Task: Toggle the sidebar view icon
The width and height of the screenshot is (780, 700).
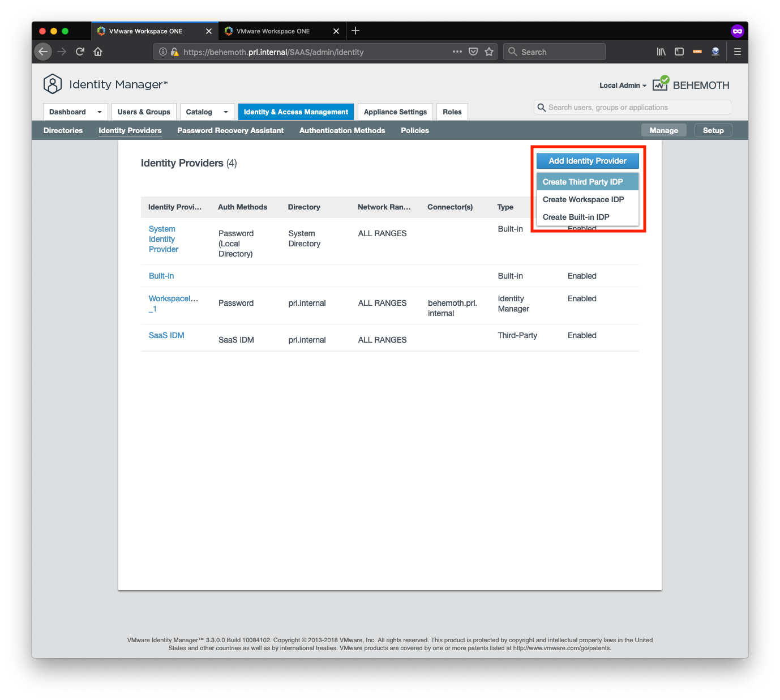Action: [x=679, y=52]
